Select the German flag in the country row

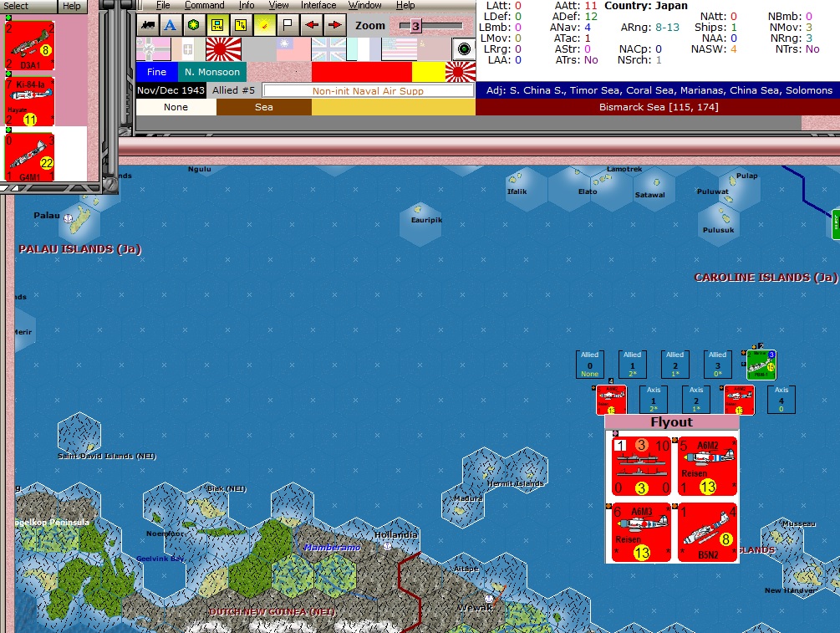[153, 49]
